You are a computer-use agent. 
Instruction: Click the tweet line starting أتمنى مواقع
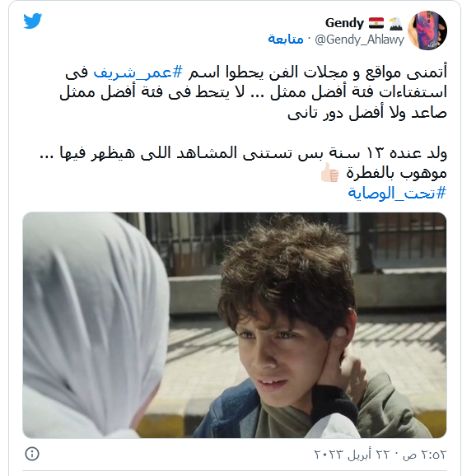tap(256, 72)
